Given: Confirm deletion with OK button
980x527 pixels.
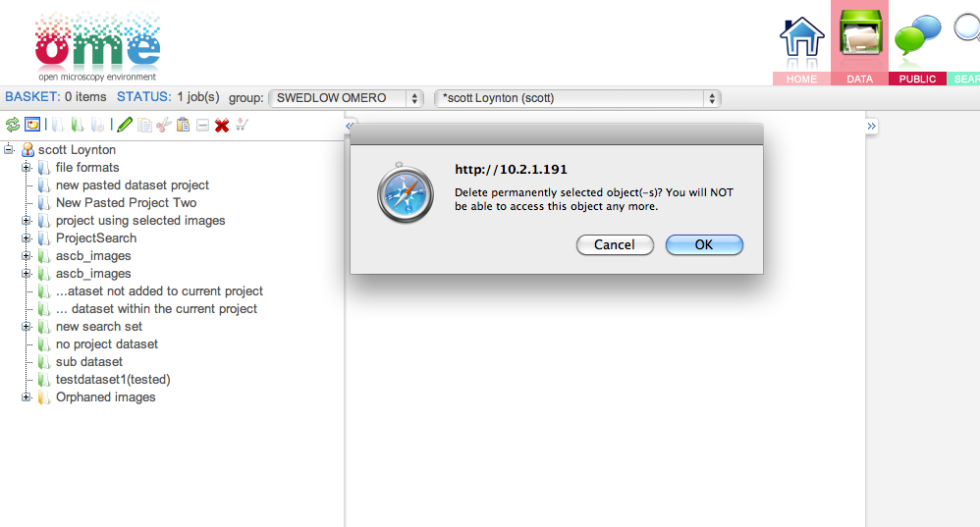Looking at the screenshot, I should [704, 244].
